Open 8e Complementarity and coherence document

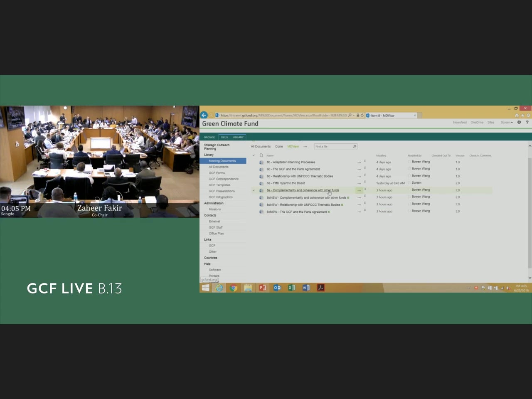tap(303, 190)
